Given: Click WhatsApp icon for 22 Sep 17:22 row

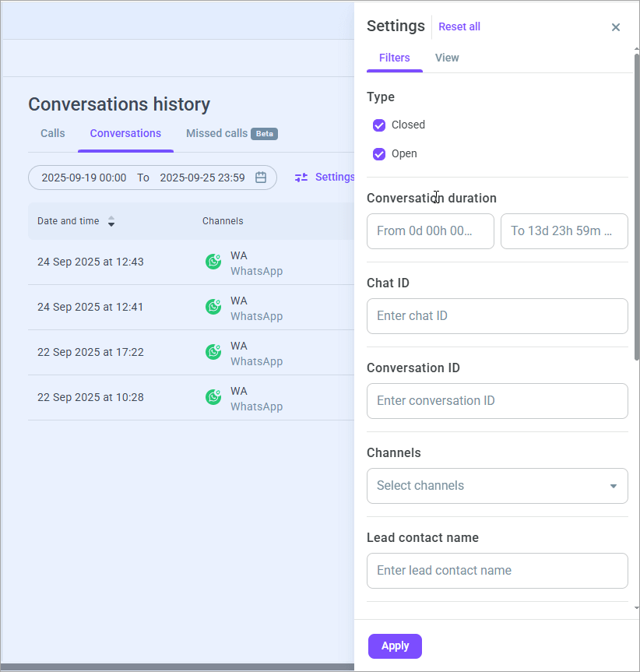Looking at the screenshot, I should [x=213, y=353].
